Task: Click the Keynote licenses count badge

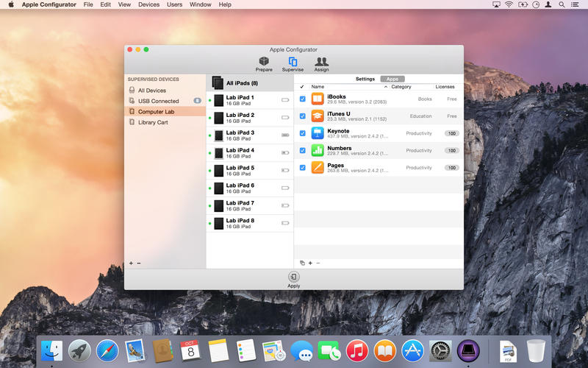Action: click(x=451, y=133)
